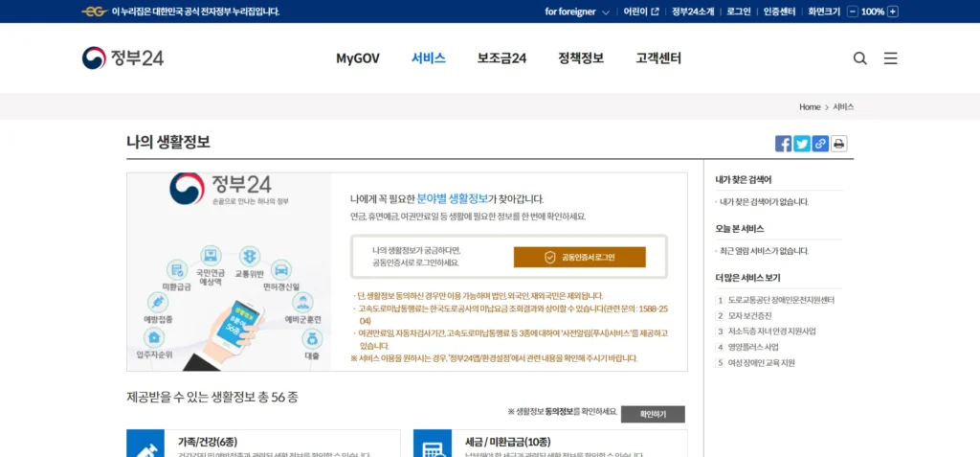980x457 pixels.
Task: Click the 예방접종 syringe icon
Action: [x=158, y=303]
